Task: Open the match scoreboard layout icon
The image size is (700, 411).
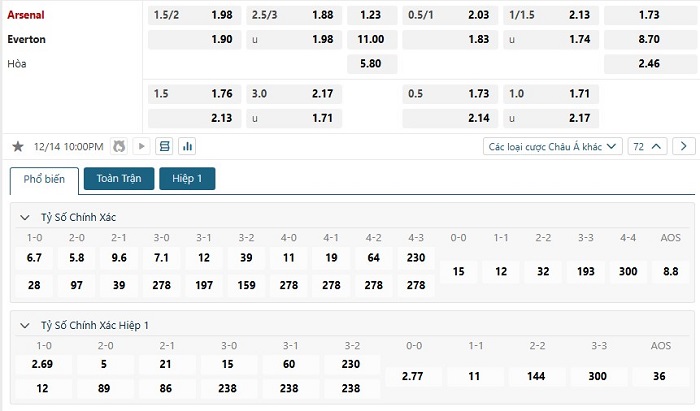Action: 165,146
